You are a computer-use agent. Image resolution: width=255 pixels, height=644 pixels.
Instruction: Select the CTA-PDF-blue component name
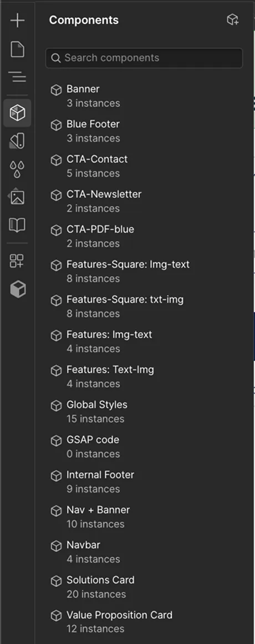tap(100, 229)
